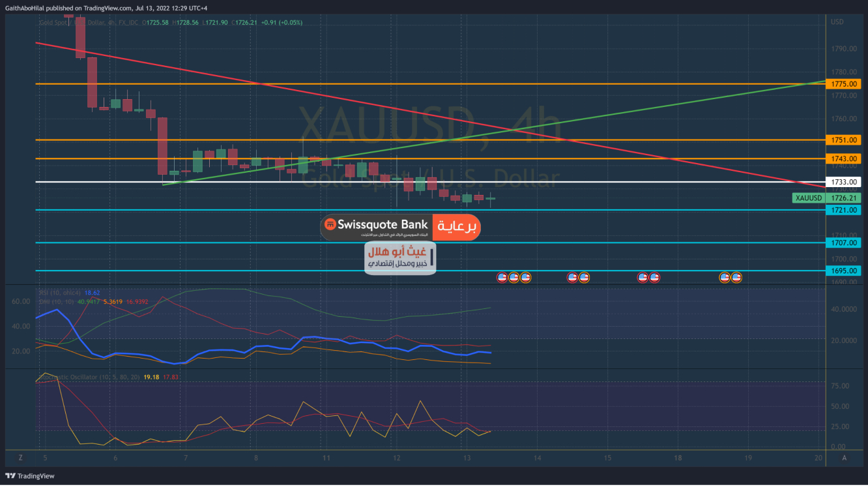The image size is (868, 489).
Task: Click date label 11 on the time axis
Action: pyautogui.click(x=326, y=458)
